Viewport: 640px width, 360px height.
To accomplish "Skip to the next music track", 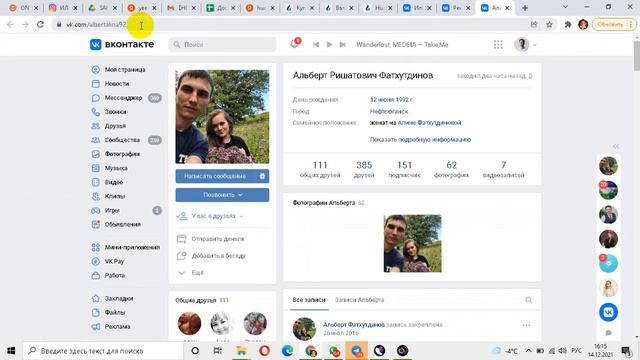I will [x=343, y=44].
